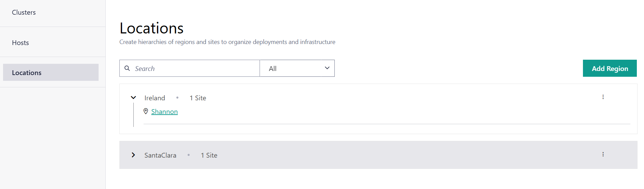The height and width of the screenshot is (189, 644).
Task: Go to Clusters in the sidebar
Action: click(x=24, y=13)
